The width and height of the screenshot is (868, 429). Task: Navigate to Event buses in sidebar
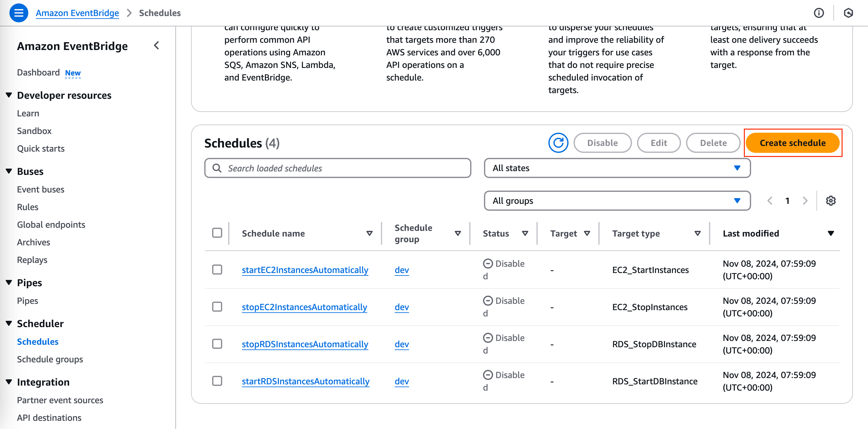pos(41,190)
